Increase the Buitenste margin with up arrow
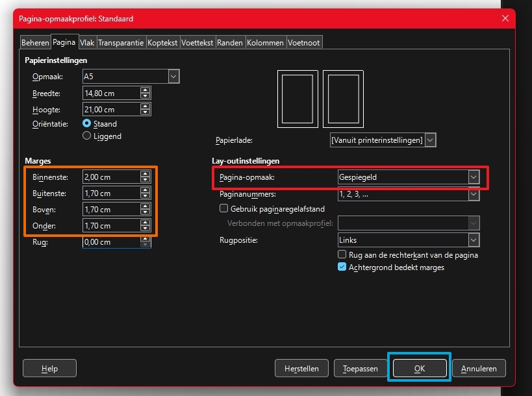Image resolution: width=532 pixels, height=396 pixels. click(x=146, y=190)
